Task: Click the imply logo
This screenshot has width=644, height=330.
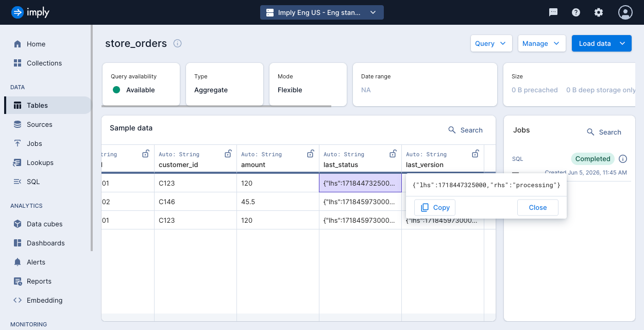Action: [30, 12]
